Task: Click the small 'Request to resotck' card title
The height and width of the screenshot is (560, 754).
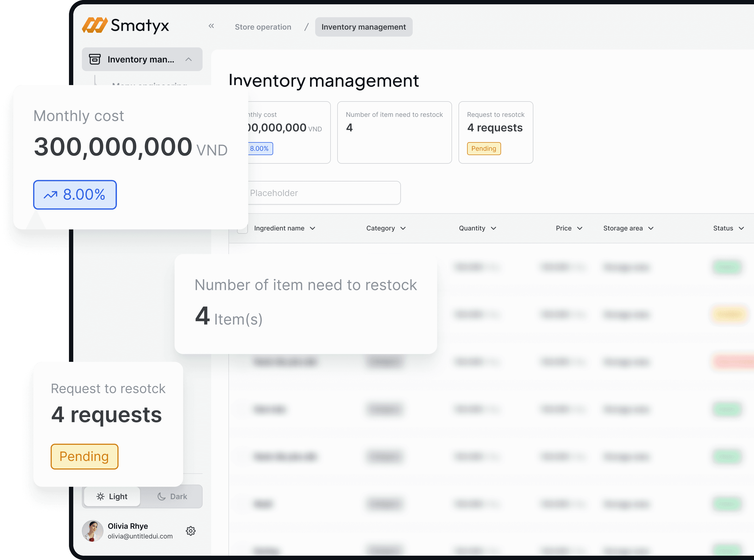Action: [x=496, y=115]
